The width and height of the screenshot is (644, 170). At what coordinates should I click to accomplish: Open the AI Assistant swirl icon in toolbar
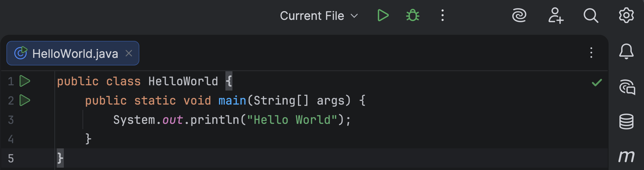pos(519,15)
